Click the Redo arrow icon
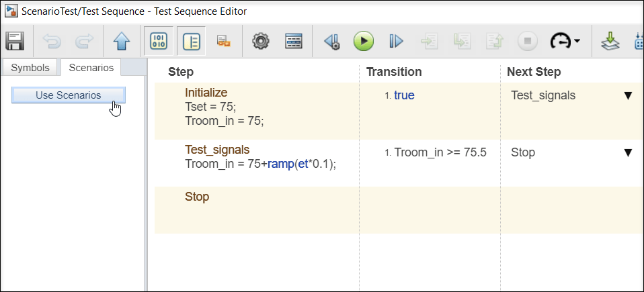This screenshot has width=644, height=292. pos(84,41)
